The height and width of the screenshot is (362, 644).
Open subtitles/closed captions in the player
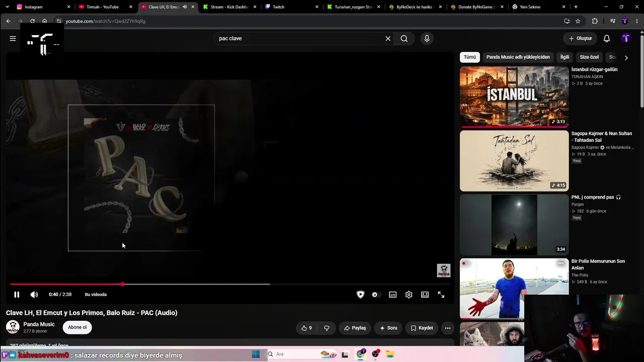(392, 295)
